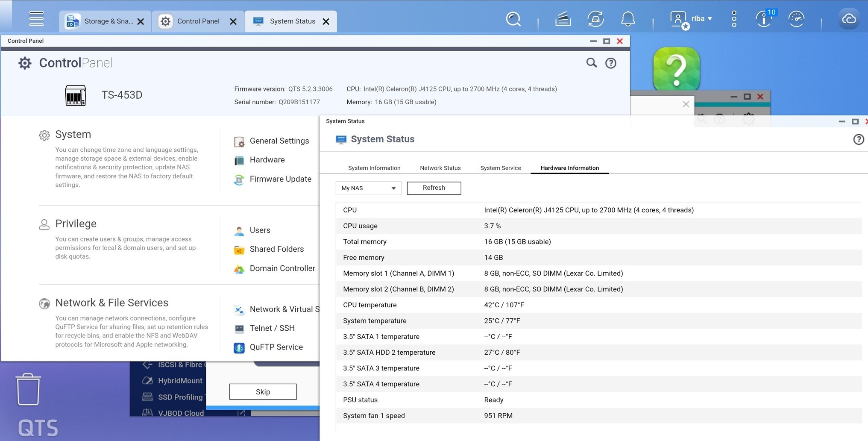Click the TS-453D NAS device icon
The image size is (868, 441).
point(76,95)
